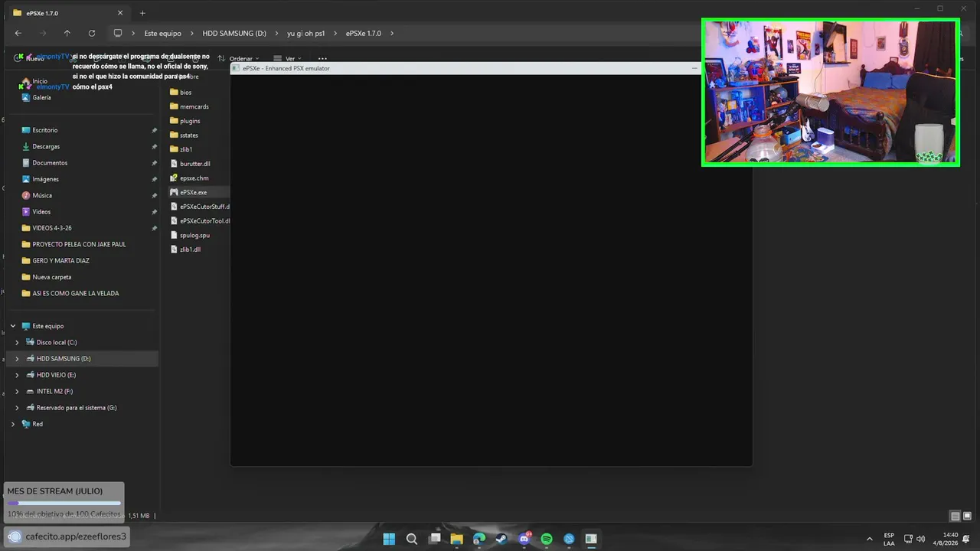Launch Steam from the taskbar
Image resolution: width=980 pixels, height=551 pixels.
(x=501, y=539)
